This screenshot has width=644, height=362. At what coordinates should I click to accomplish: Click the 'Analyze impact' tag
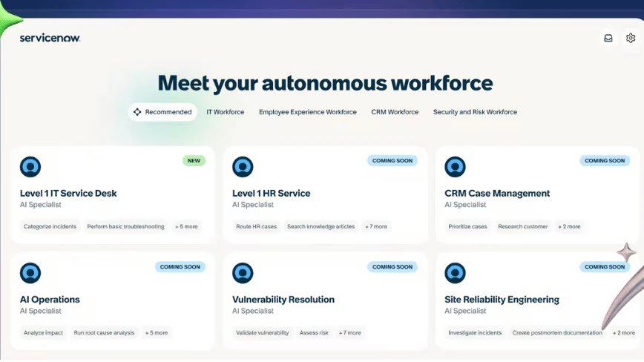(43, 333)
